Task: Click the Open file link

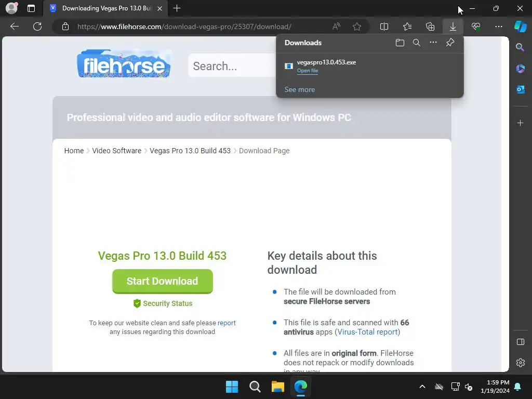Action: point(308,71)
